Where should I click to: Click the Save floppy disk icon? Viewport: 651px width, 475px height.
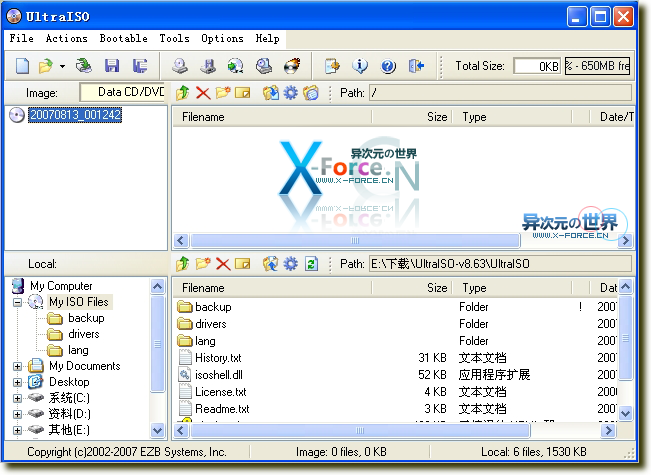[112, 66]
